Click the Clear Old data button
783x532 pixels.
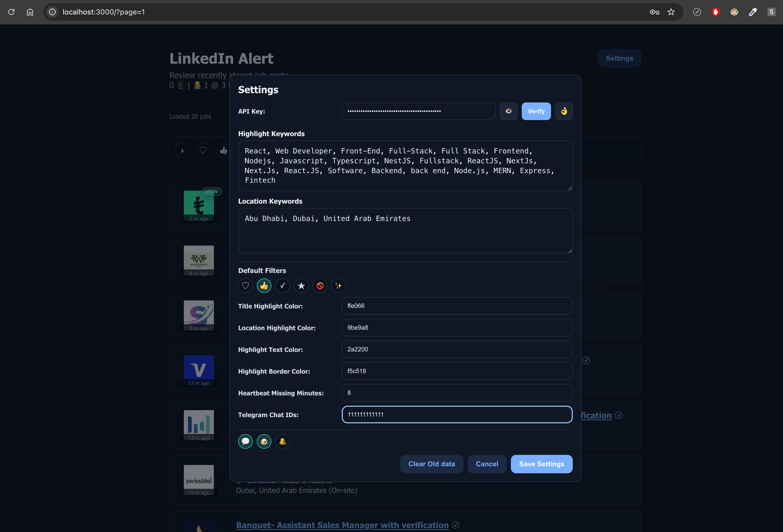coord(432,464)
